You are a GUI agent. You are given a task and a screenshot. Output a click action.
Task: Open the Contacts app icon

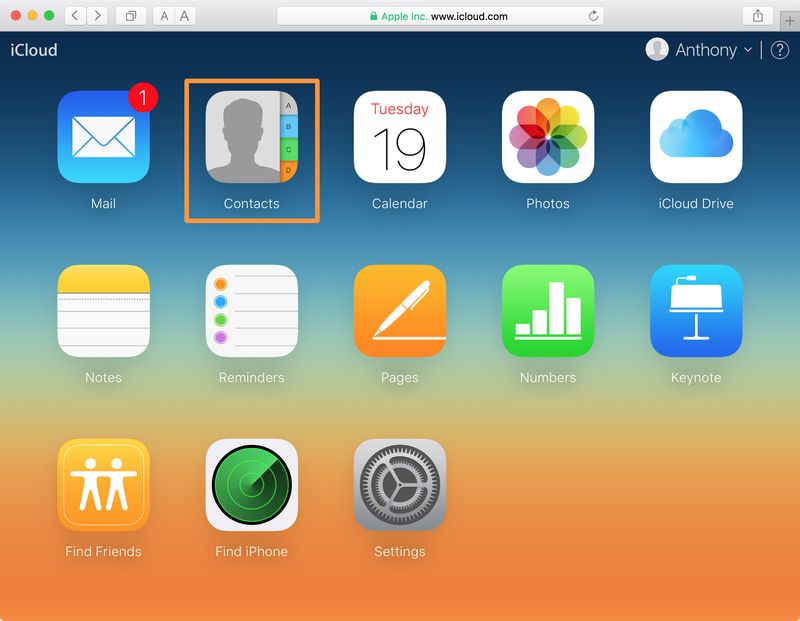pos(252,137)
